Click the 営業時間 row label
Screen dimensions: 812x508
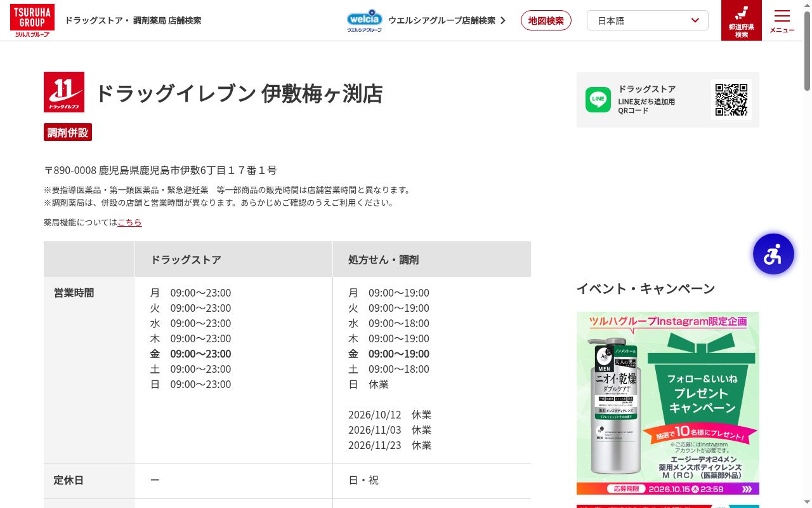tap(74, 293)
